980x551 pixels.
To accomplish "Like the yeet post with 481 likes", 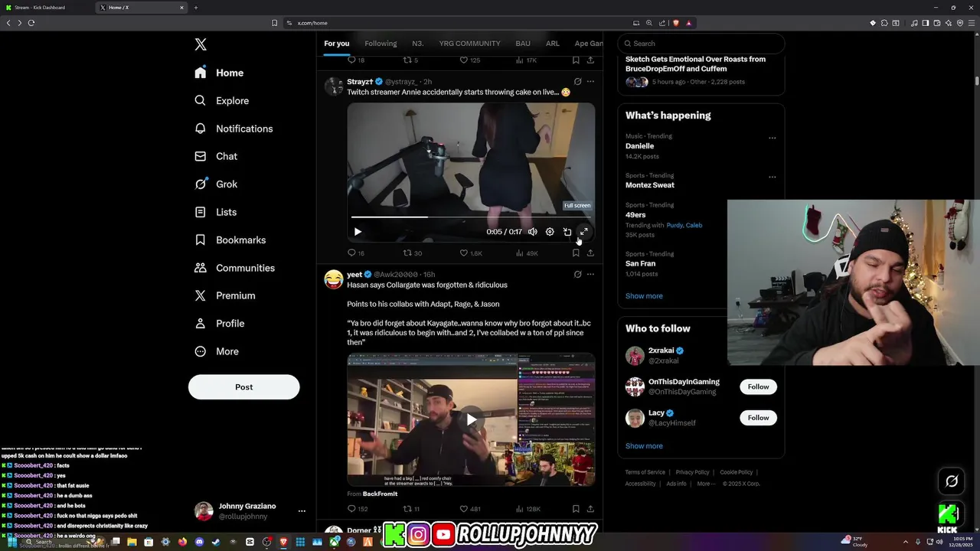I will [x=470, y=509].
